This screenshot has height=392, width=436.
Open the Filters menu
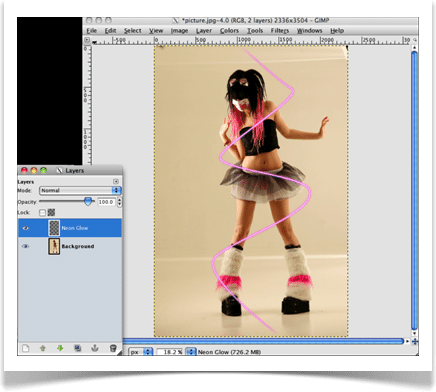pyautogui.click(x=280, y=31)
